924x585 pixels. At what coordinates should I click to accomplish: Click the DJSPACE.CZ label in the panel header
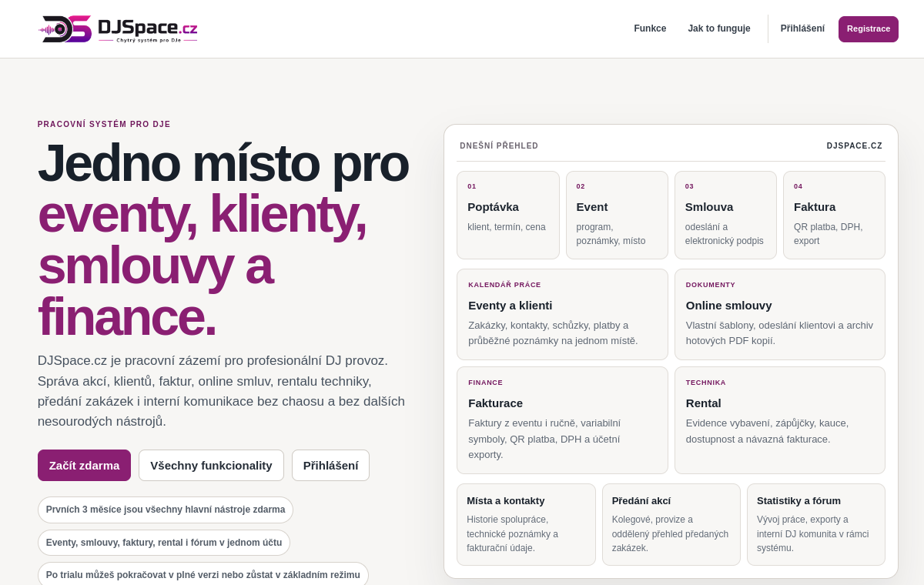point(855,145)
